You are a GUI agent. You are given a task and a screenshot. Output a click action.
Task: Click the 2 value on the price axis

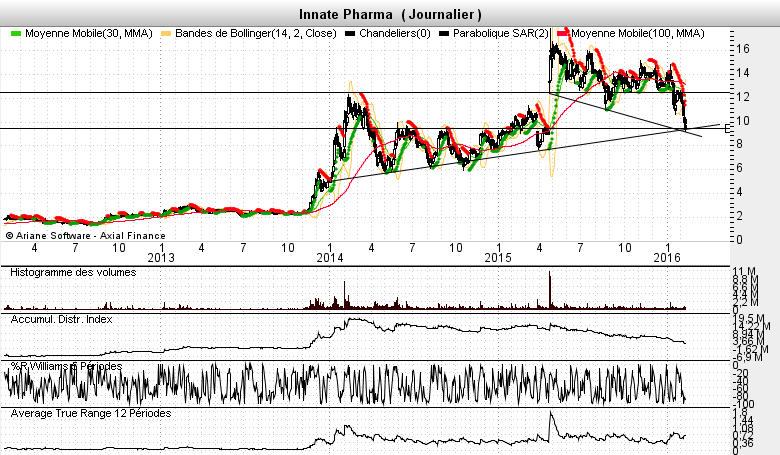coord(740,215)
